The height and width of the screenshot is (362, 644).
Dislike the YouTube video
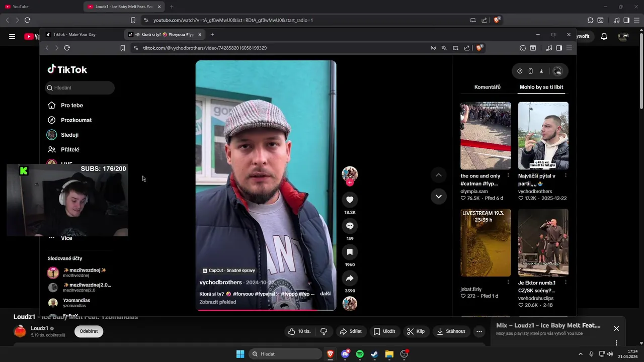click(324, 331)
